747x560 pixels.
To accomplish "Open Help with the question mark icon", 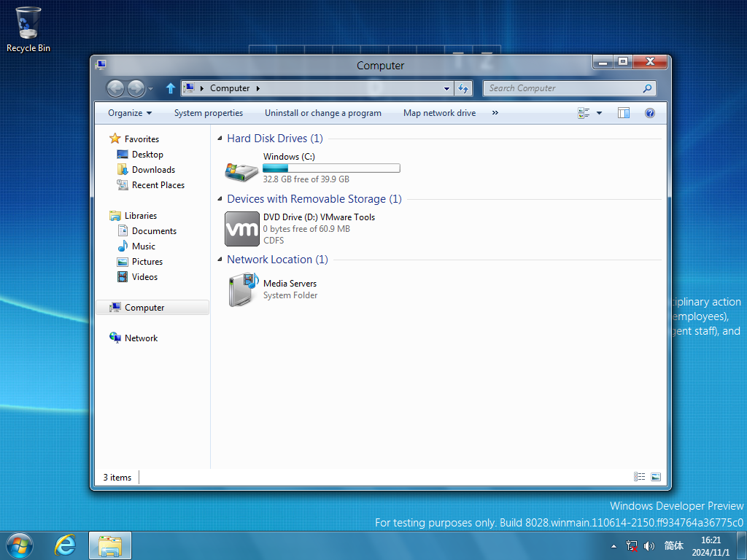I will [x=650, y=113].
